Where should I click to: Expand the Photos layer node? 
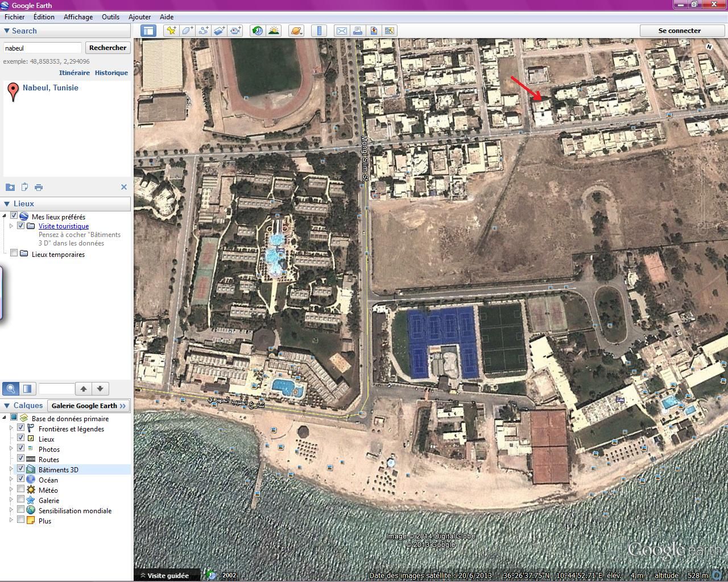(x=11, y=449)
